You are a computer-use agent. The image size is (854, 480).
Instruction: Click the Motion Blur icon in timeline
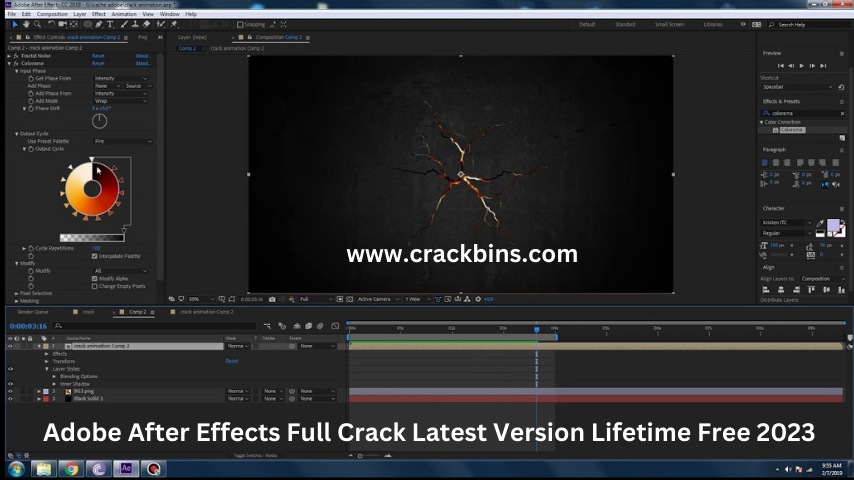click(x=320, y=326)
